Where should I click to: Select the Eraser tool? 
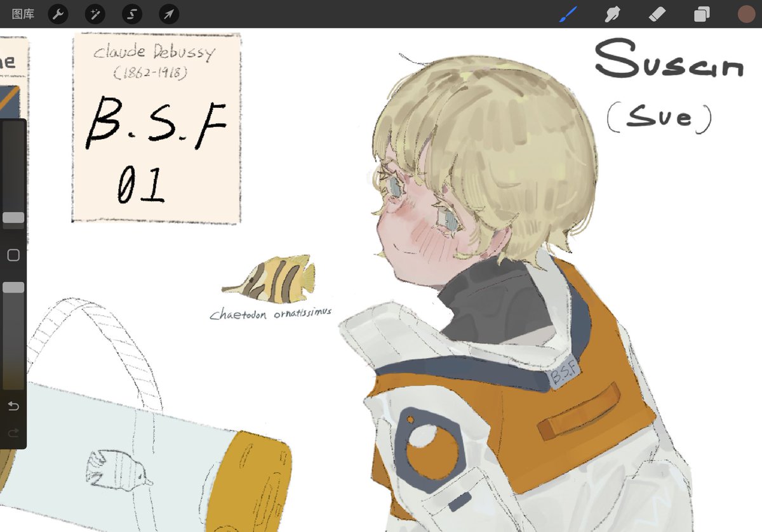657,14
